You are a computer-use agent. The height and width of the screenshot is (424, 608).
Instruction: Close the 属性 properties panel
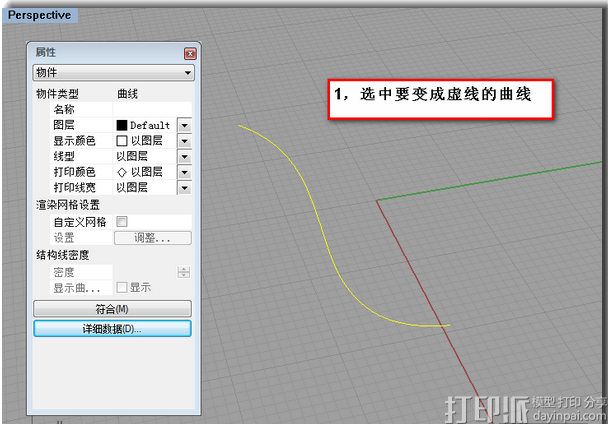coord(190,54)
